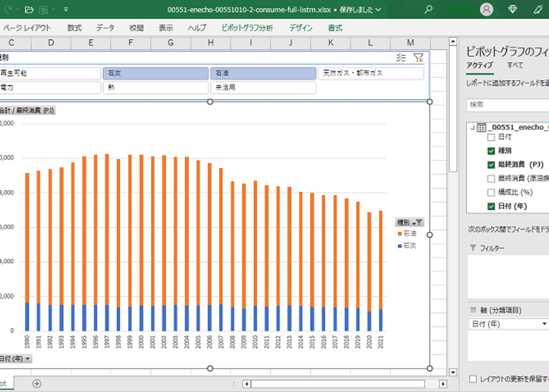The width and height of the screenshot is (549, 392).
Task: Click the blue 石炭 legend swatch
Action: 399,246
